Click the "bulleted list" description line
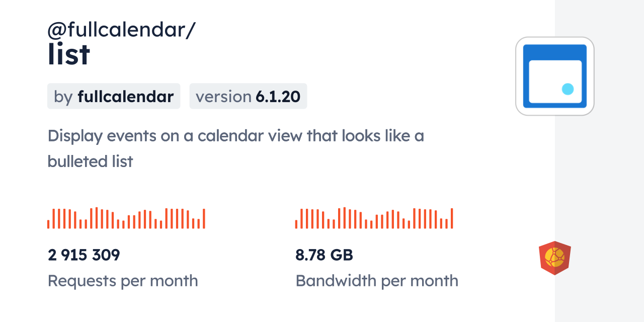This screenshot has width=644, height=322. click(91, 162)
